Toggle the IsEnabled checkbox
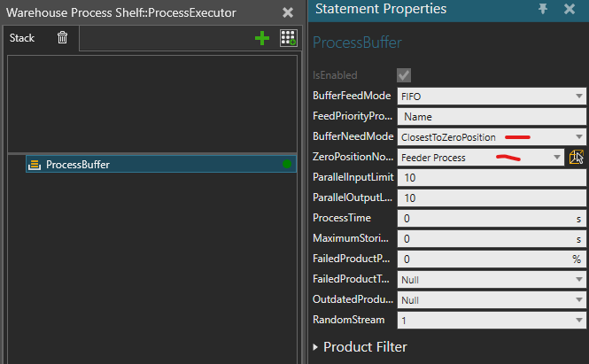This screenshot has width=589, height=364. click(x=404, y=75)
